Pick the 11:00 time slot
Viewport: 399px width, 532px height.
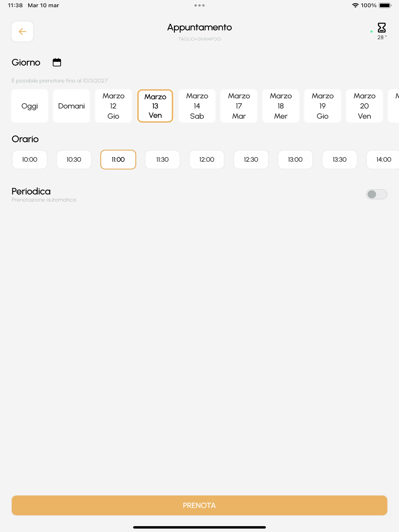coord(118,159)
